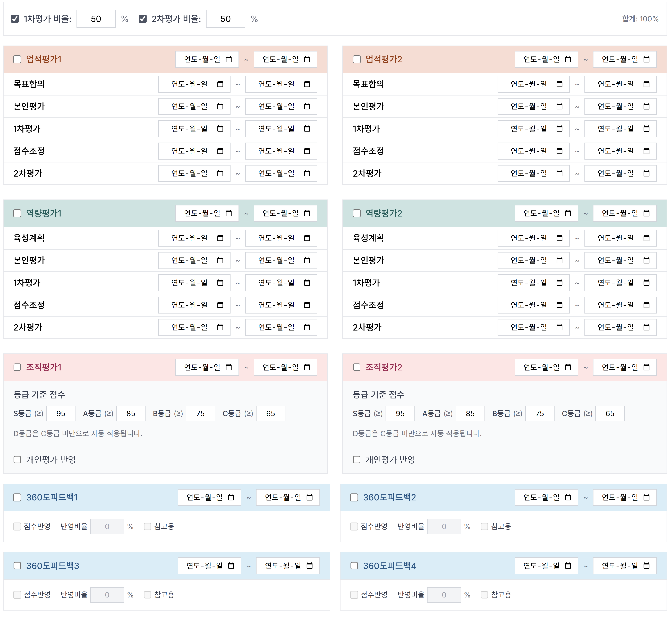
Task: Click 반영비율 input under 360도피드백1
Action: [x=107, y=527]
